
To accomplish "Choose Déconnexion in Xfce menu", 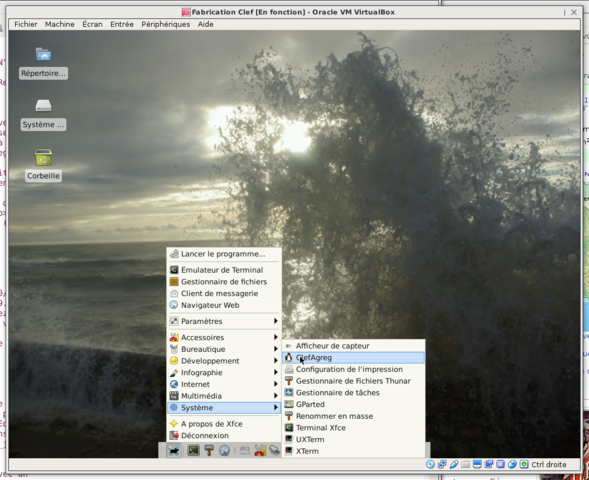I will tap(224, 435).
